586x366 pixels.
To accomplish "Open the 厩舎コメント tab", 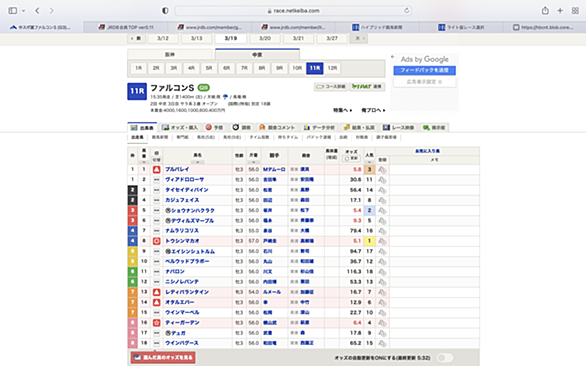I will [x=277, y=127].
